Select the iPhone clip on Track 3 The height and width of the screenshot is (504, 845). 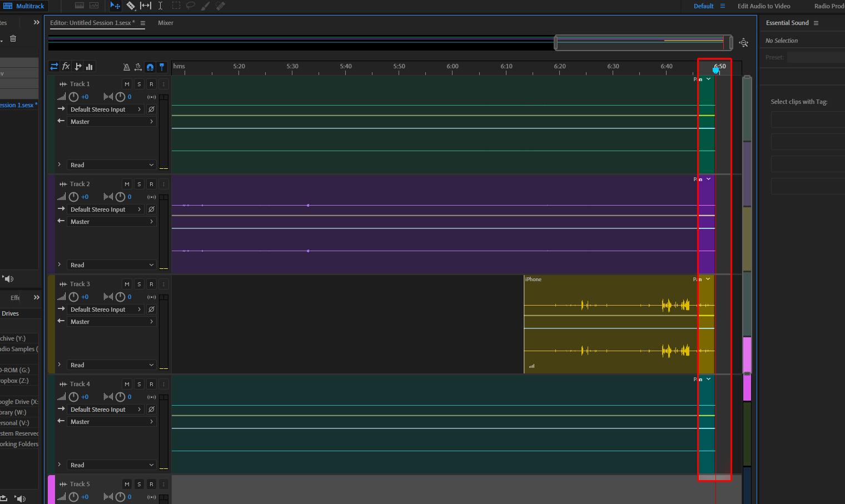619,324
